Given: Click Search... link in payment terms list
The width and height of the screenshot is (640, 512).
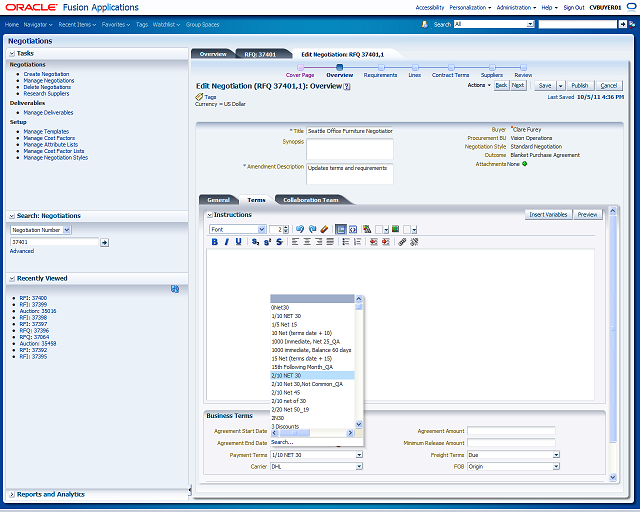Looking at the screenshot, I should coord(282,442).
